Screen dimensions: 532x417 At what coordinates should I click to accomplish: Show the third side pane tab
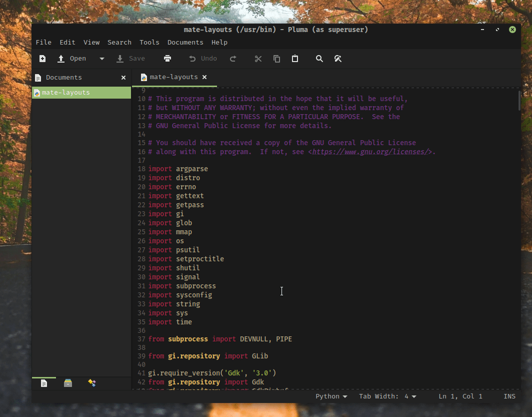tap(92, 383)
